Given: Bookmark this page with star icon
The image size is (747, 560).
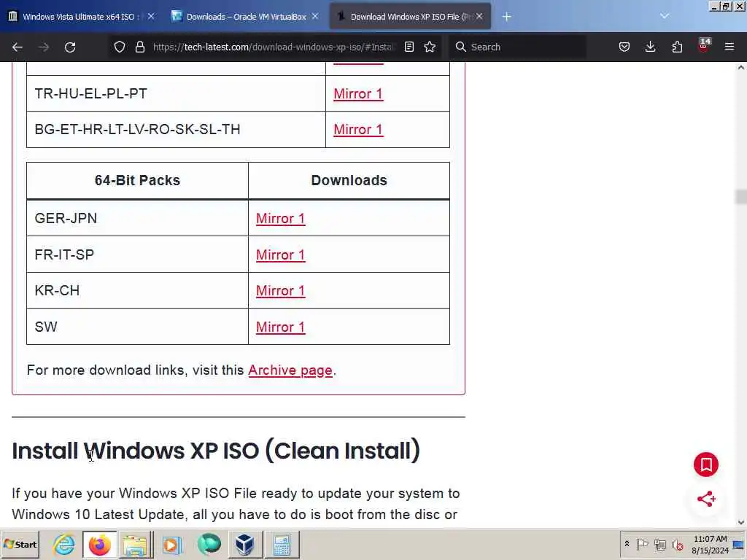Looking at the screenshot, I should 430,47.
